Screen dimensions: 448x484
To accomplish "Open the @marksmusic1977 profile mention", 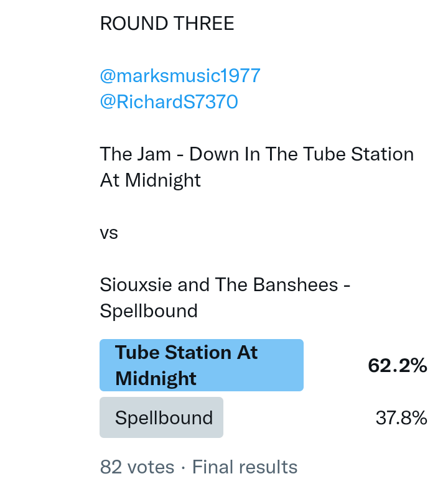I will tap(180, 76).
